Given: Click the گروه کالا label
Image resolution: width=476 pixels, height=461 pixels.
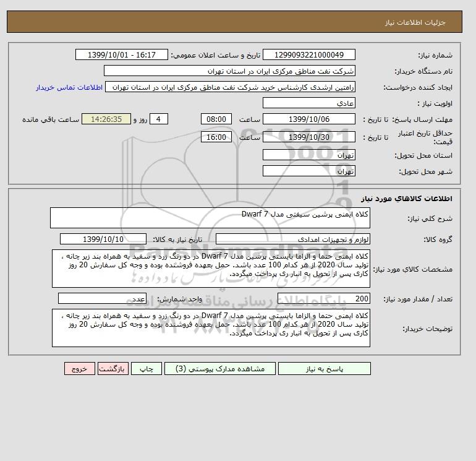Looking at the screenshot, I should point(438,239).
